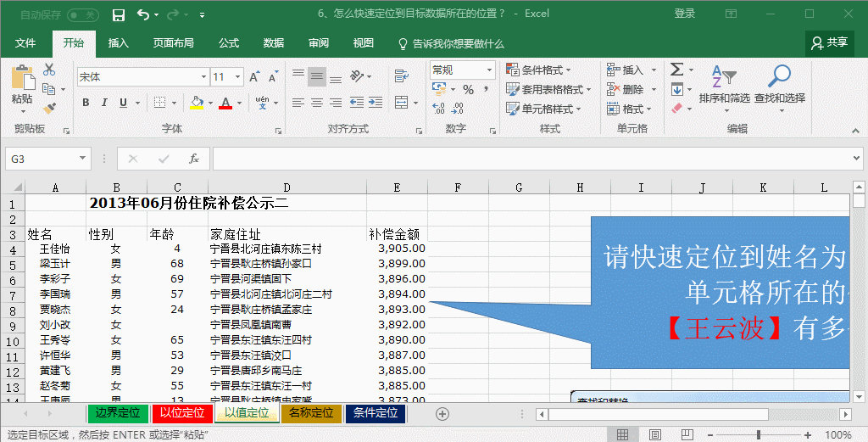Toggle Bold formatting
Image resolution: width=868 pixels, height=442 pixels.
(86, 103)
